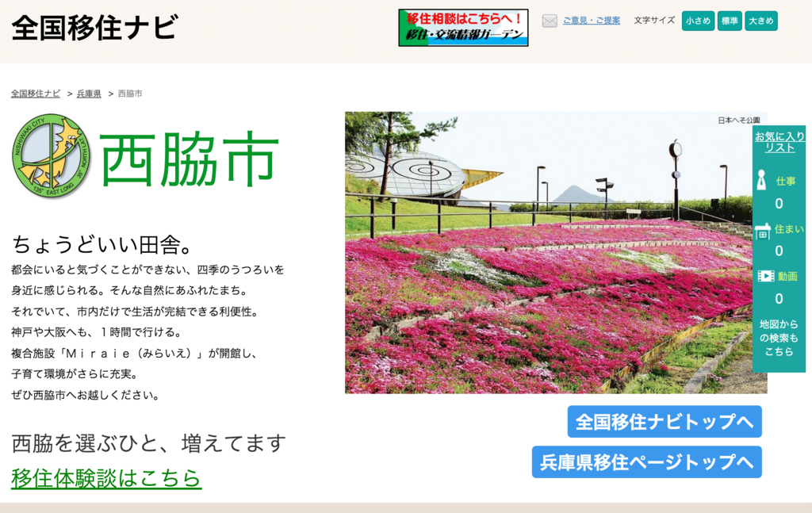
Task: Set text size to 大きめ
Action: coord(761,21)
